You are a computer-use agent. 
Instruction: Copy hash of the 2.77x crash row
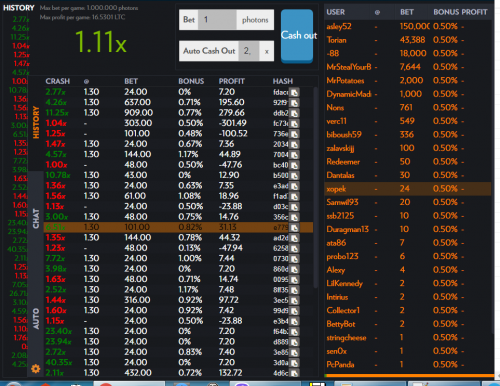pos(294,92)
